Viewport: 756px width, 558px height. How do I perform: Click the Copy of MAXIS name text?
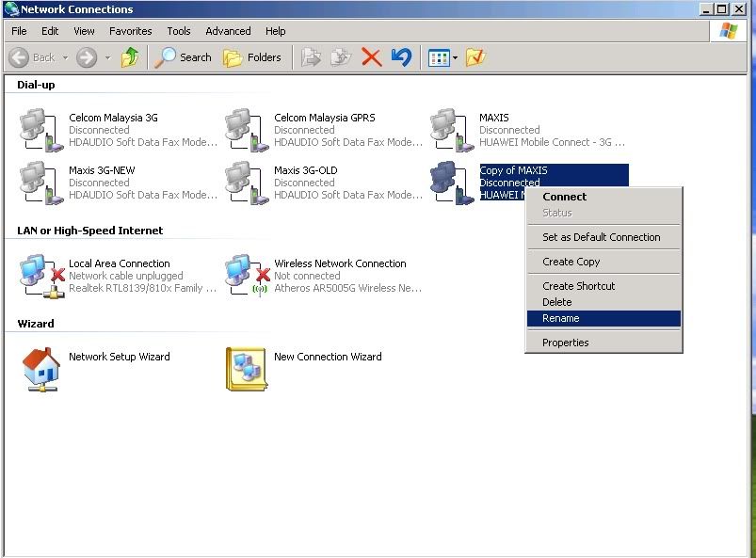[513, 170]
